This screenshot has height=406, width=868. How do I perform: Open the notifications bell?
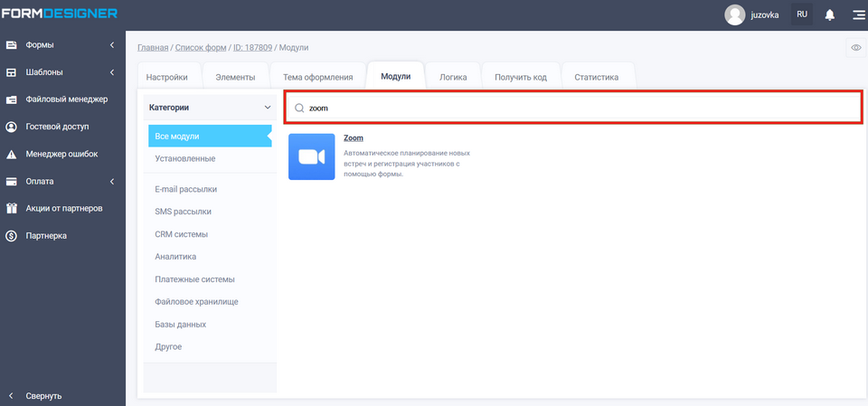pos(829,15)
